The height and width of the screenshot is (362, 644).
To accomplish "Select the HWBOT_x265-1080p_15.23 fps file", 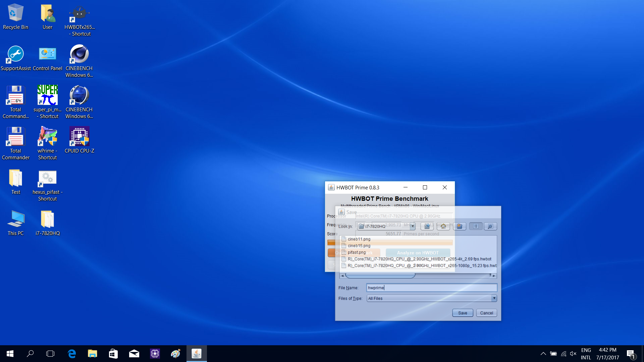I will coord(419,265).
